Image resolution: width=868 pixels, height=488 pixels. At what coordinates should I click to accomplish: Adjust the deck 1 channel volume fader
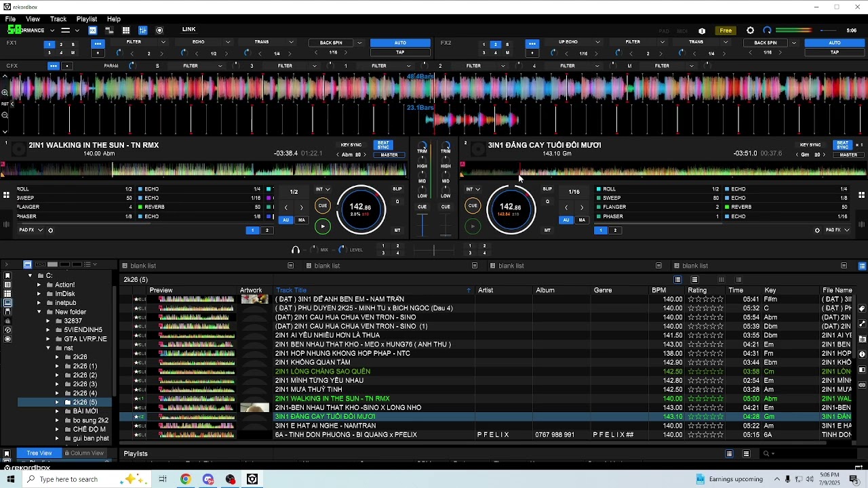tap(422, 224)
